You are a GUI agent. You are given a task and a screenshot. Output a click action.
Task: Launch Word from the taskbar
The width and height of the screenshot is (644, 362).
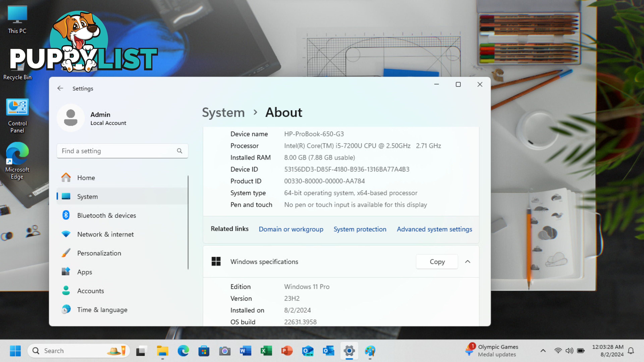(246, 351)
